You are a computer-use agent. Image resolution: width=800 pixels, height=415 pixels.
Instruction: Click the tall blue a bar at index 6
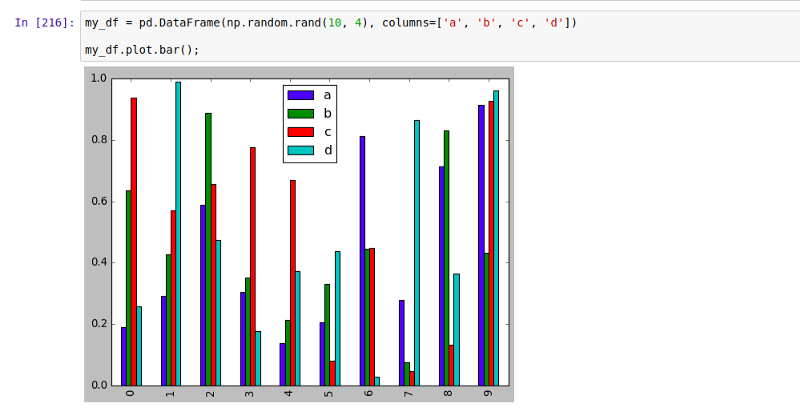click(362, 261)
